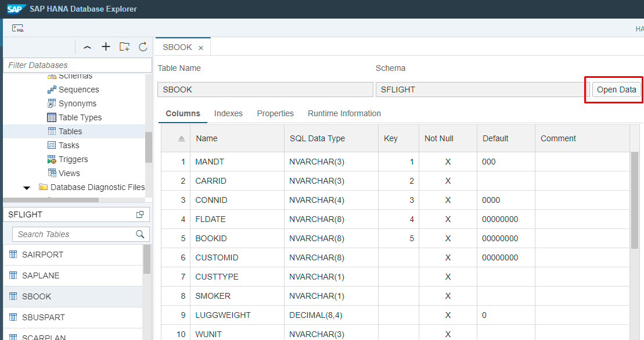Screen dimensions: 644x340
Task: Select the CARRID column row
Action: 395,181
